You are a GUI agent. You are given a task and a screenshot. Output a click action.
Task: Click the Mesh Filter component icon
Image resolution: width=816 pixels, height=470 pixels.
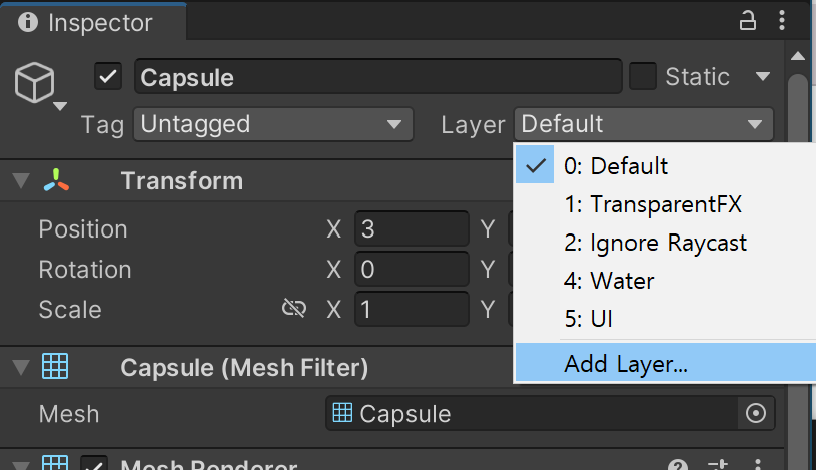[x=56, y=368]
